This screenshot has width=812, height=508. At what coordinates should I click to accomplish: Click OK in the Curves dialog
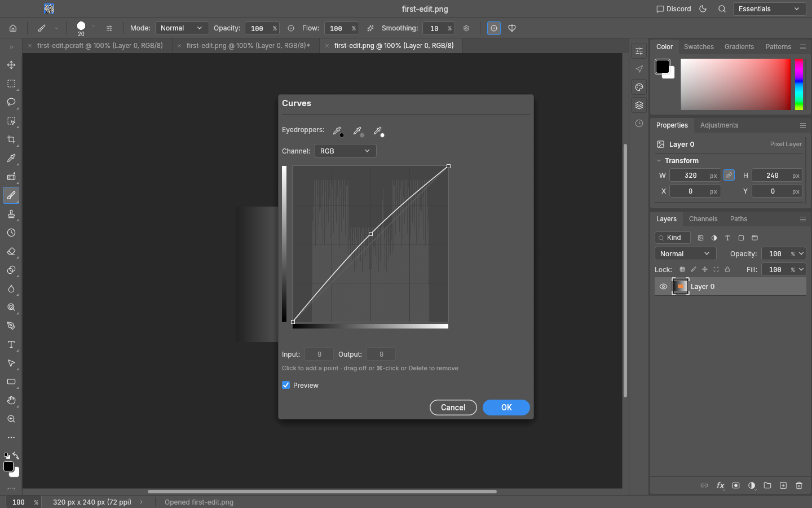pyautogui.click(x=506, y=408)
